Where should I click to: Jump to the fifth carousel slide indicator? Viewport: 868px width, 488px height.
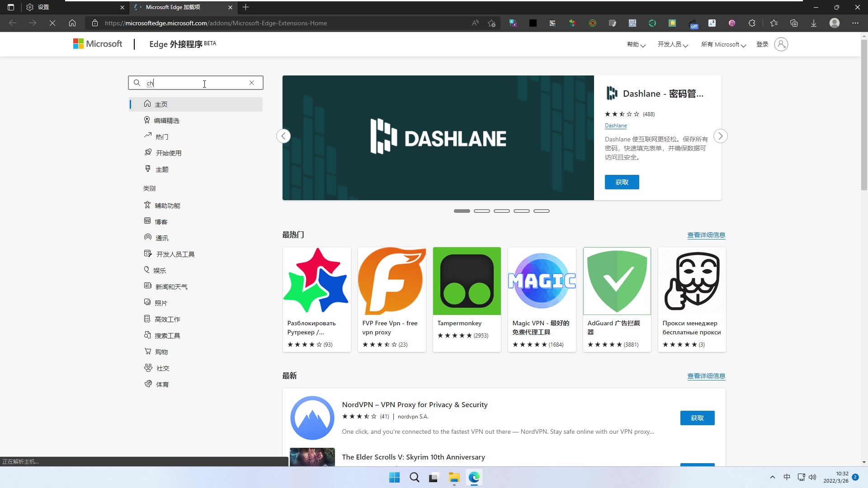pyautogui.click(x=542, y=211)
